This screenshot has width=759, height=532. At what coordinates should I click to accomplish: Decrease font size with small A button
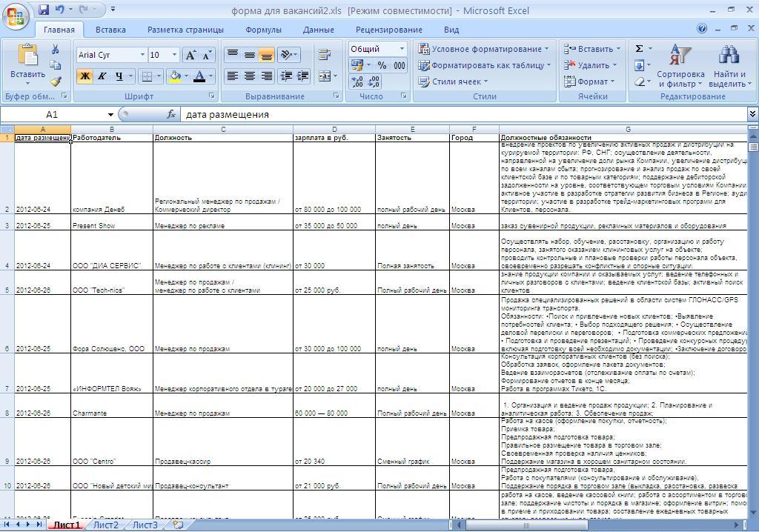tap(207, 55)
